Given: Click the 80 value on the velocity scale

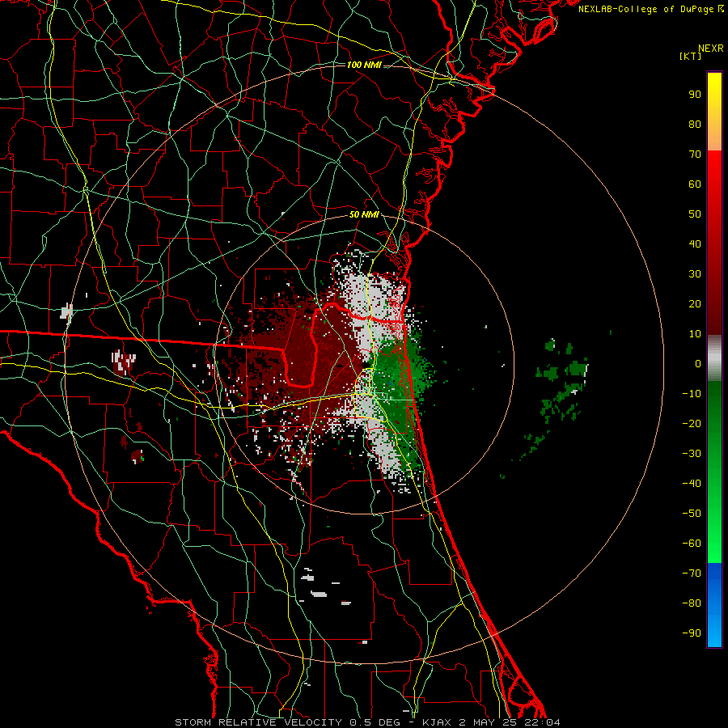Looking at the screenshot, I should point(695,124).
